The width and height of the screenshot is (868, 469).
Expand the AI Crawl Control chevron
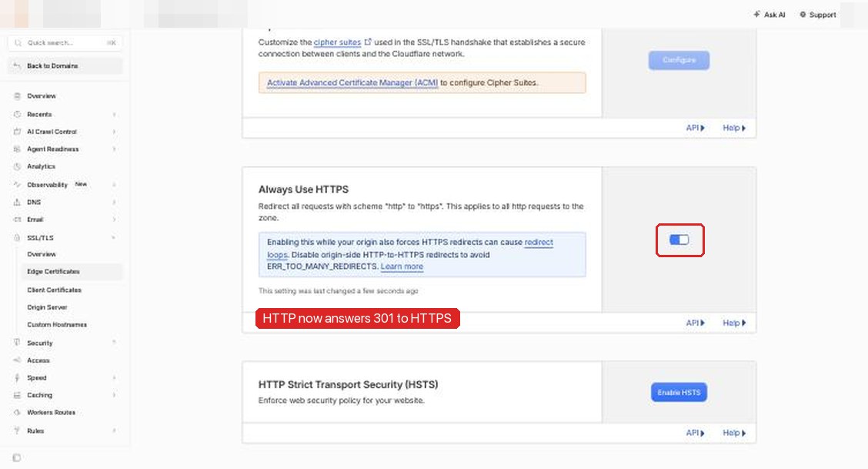(x=114, y=132)
